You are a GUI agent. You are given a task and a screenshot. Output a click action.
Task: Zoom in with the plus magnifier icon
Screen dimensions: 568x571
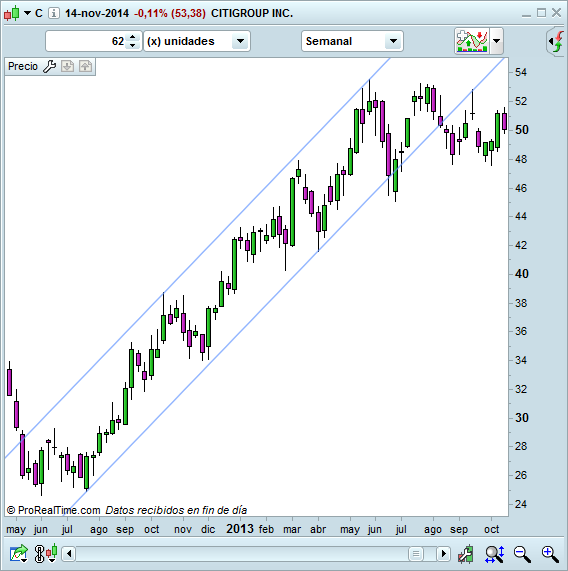tap(550, 554)
